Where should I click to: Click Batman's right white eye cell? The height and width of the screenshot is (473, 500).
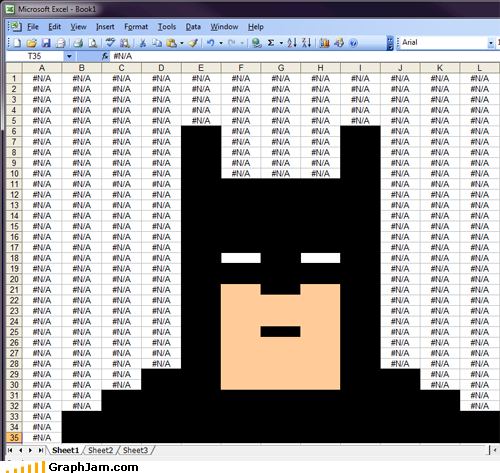[x=320, y=258]
